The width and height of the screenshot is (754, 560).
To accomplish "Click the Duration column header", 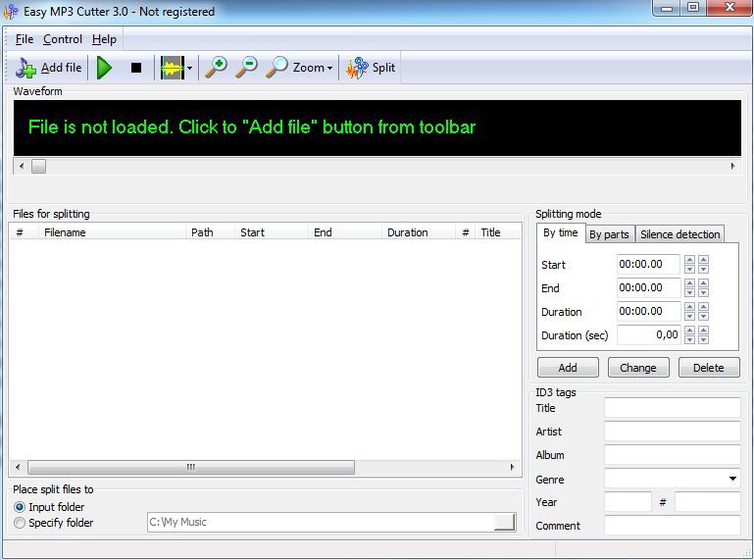I will coord(419,232).
